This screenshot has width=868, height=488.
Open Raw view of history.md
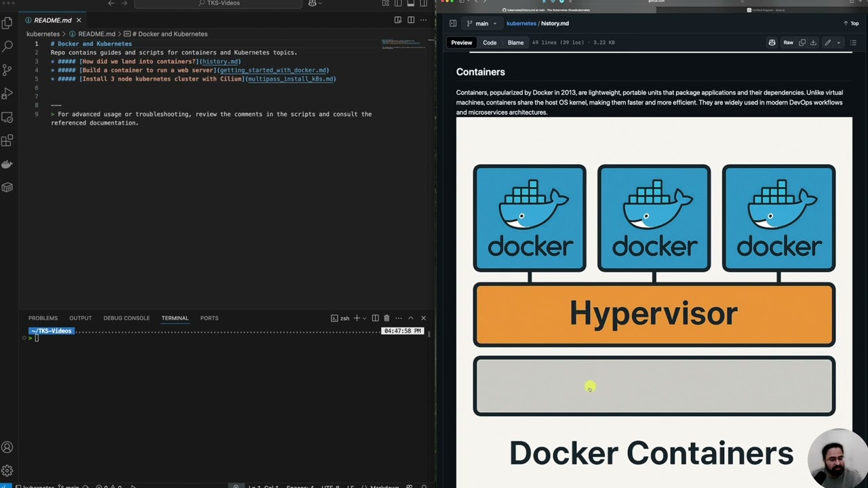point(788,43)
